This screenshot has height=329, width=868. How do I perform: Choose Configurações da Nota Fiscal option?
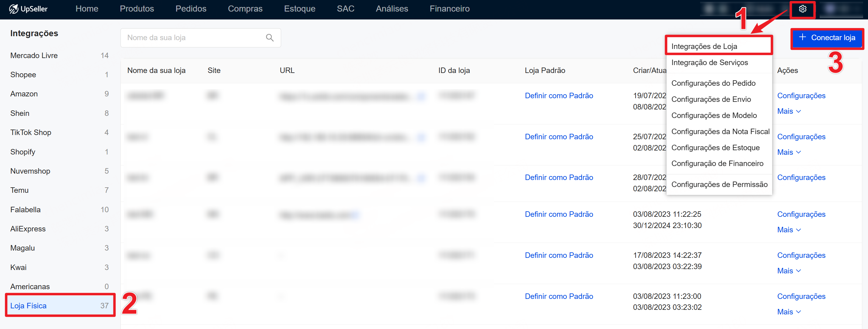tap(720, 131)
